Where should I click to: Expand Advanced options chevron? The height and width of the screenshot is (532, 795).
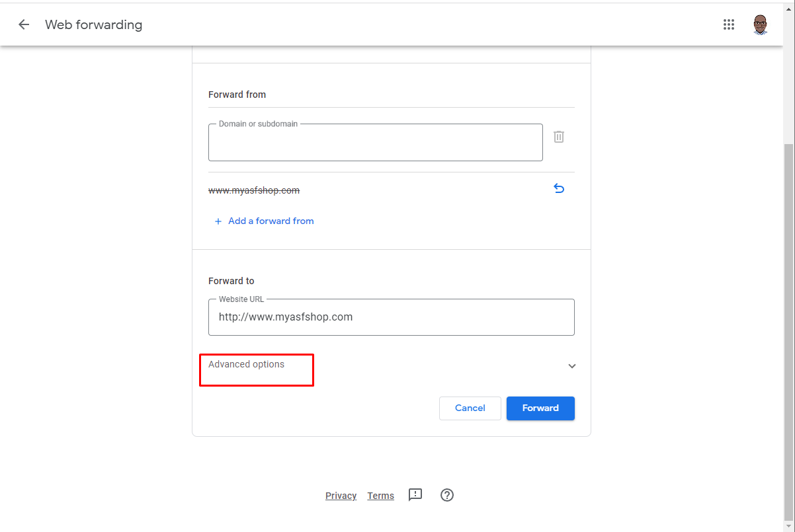click(x=572, y=365)
